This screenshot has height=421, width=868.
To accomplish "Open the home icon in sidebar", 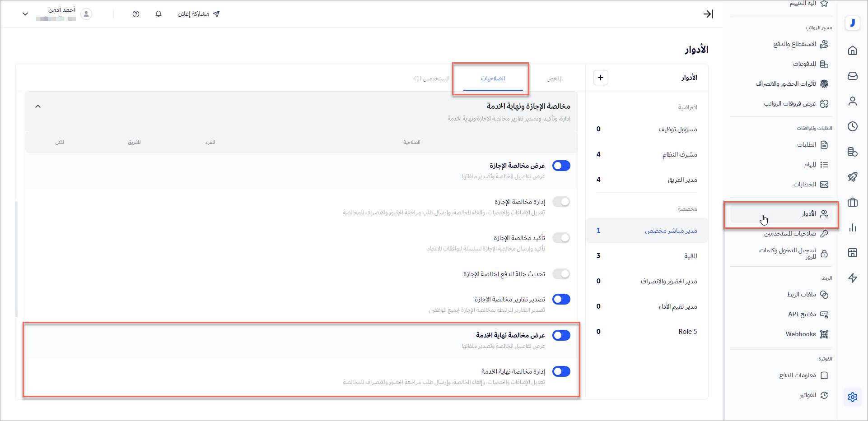I will [852, 51].
